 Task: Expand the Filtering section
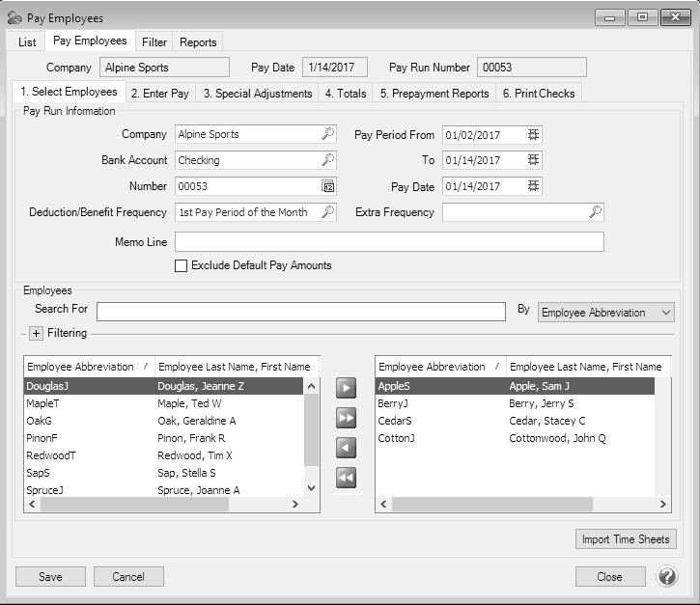point(36,334)
